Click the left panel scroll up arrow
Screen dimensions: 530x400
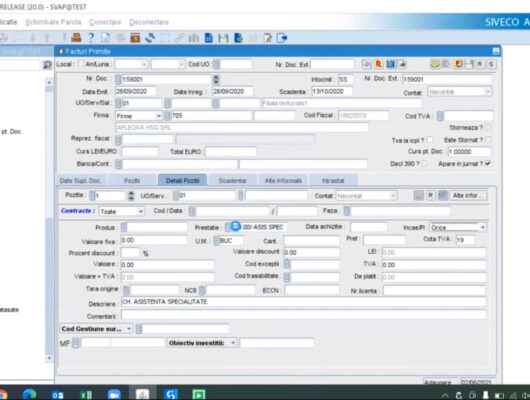coord(49,82)
